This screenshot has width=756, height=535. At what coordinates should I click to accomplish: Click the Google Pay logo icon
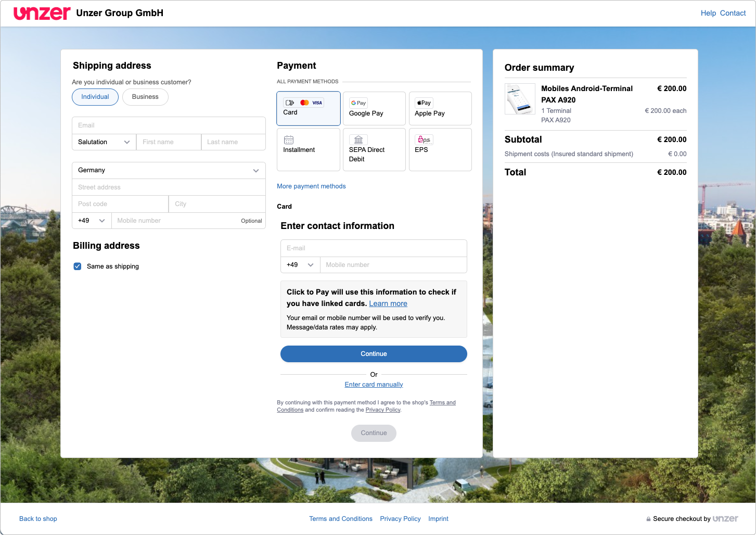[x=358, y=103]
